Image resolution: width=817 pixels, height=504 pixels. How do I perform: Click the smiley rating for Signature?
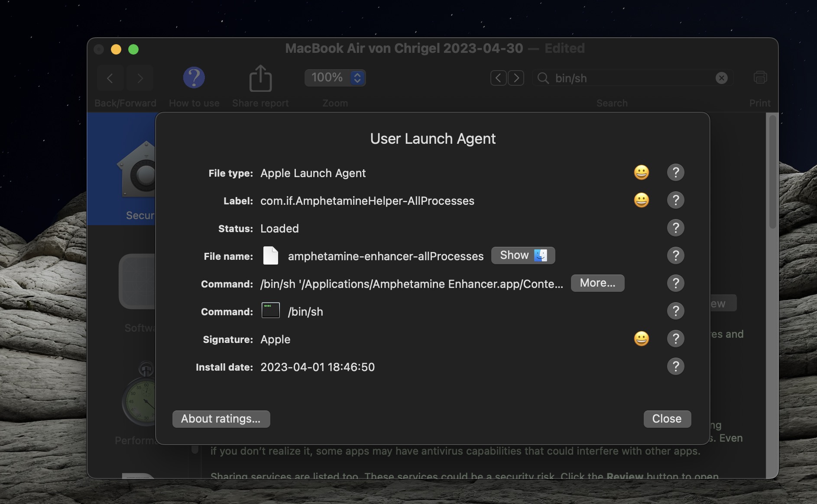point(642,339)
